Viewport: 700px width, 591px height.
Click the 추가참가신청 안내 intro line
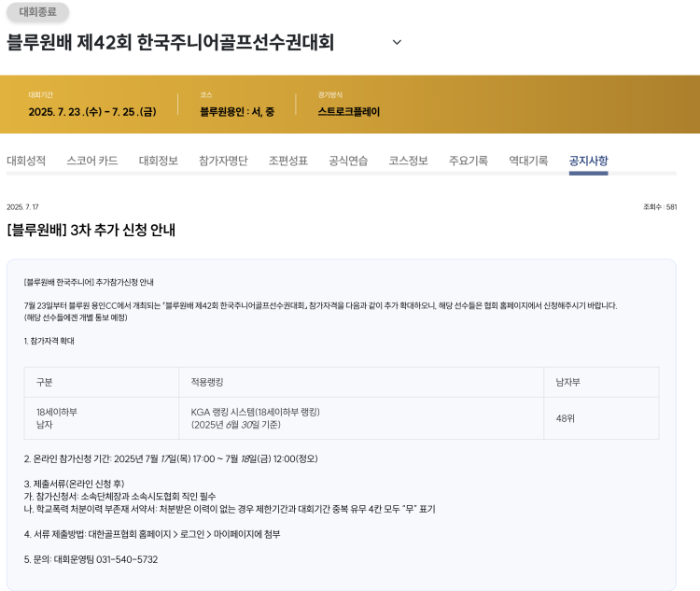pos(89,282)
